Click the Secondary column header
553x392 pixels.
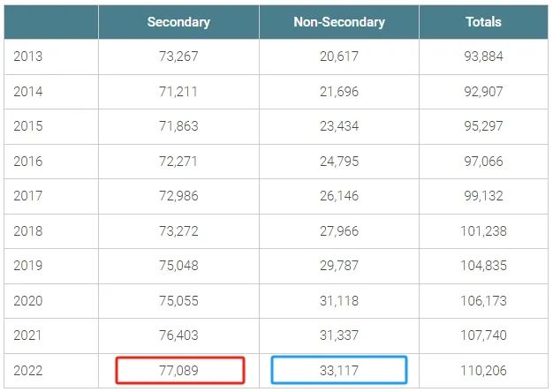[x=178, y=22]
